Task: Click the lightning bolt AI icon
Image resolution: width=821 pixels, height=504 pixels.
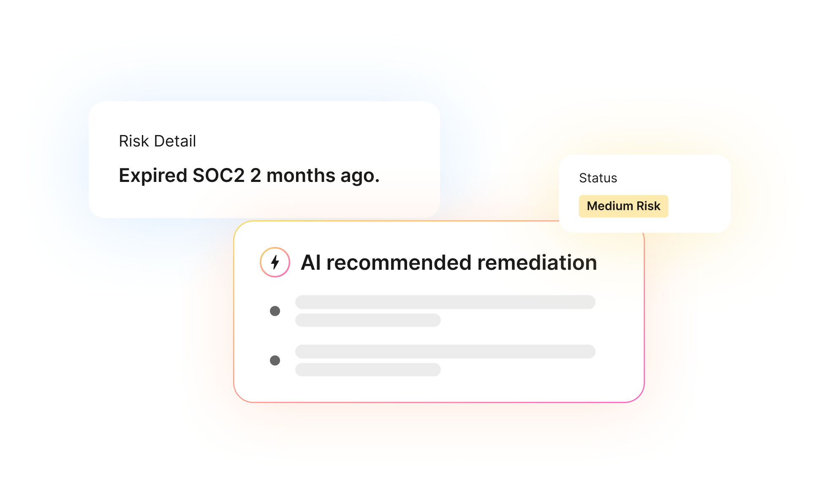Action: click(x=275, y=262)
